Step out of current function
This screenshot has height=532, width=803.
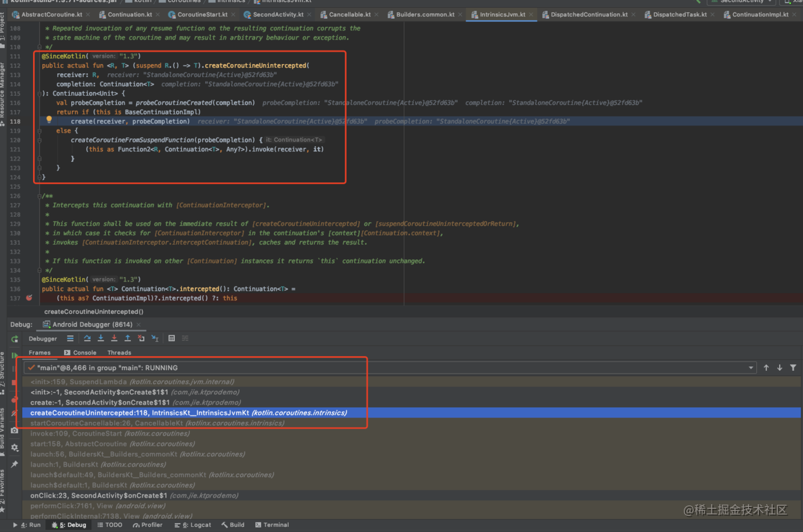pos(128,338)
